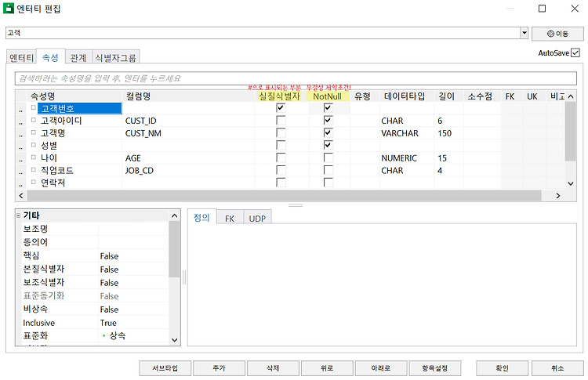Screen dimensions: 588x380
Task: Select the 속성 tab
Action: point(50,57)
